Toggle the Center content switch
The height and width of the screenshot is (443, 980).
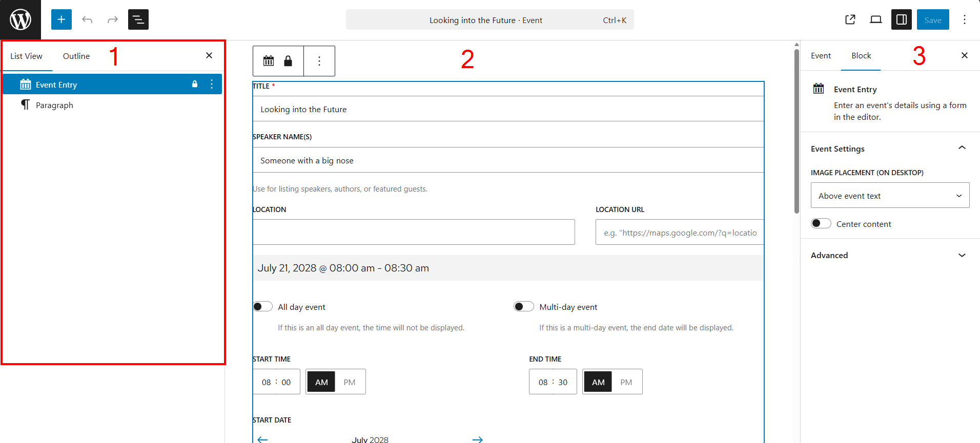(821, 223)
